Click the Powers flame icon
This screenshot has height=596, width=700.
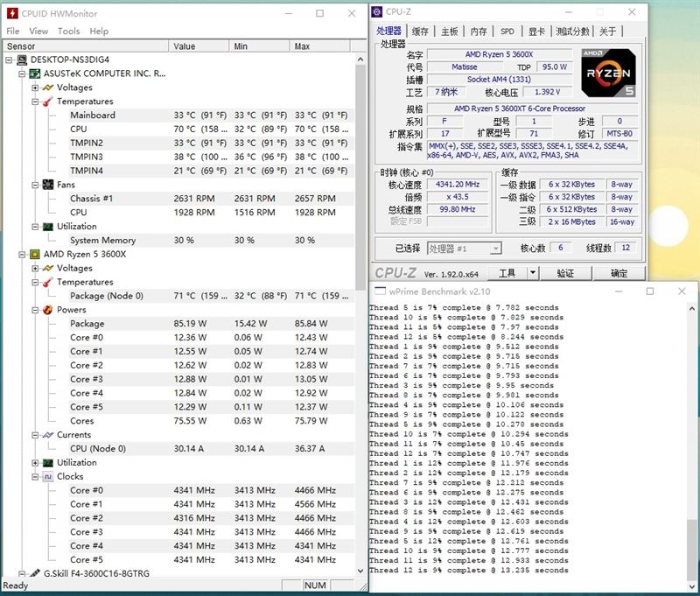point(48,310)
